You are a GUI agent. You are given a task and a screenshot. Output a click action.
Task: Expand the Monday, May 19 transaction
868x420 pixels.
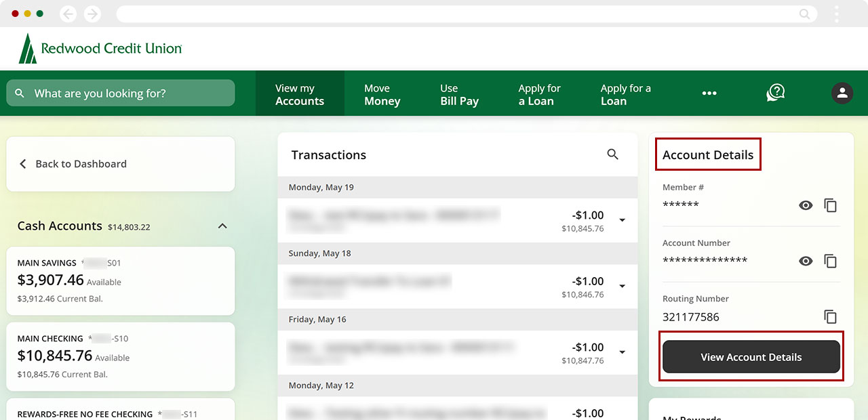coord(622,220)
